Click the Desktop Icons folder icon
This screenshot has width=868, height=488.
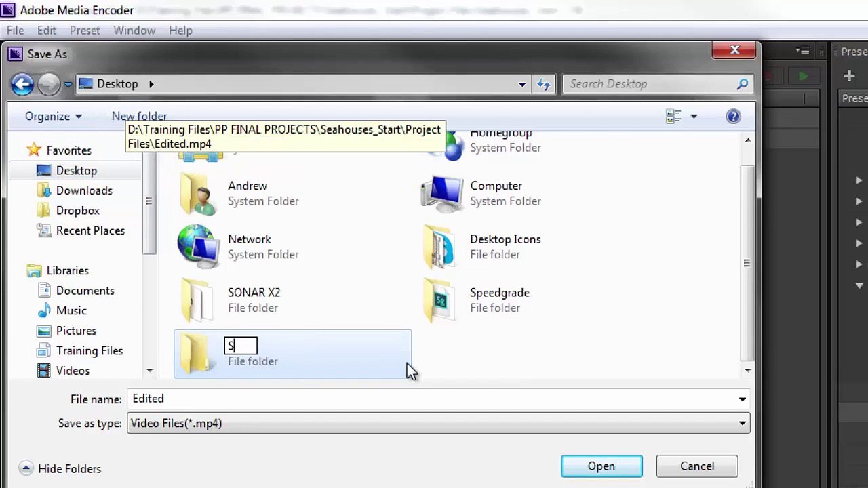[440, 247]
